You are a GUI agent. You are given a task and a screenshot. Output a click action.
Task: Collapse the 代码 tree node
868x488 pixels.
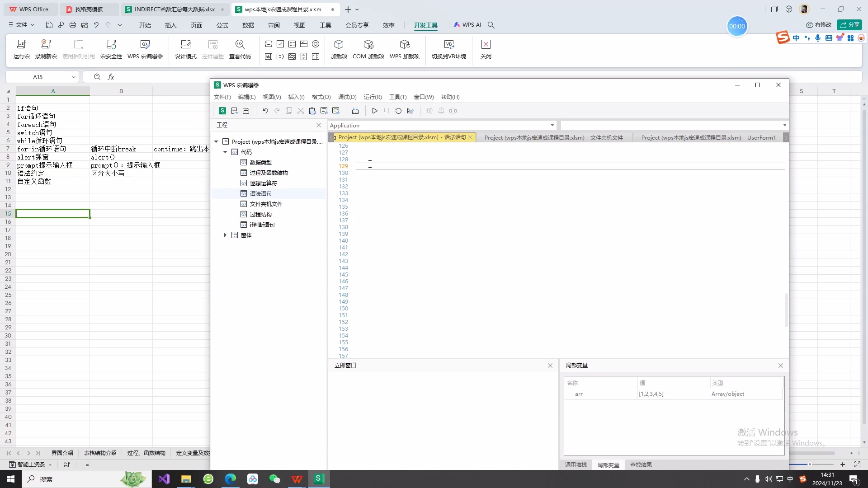(225, 152)
